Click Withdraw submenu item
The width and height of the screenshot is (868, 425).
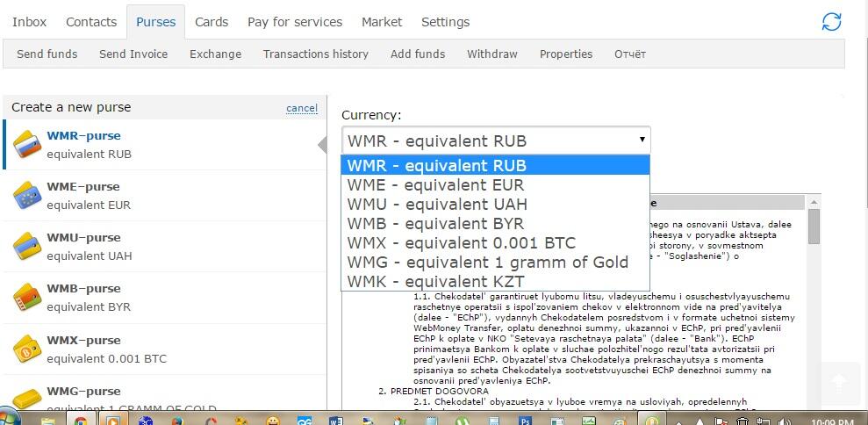pyautogui.click(x=492, y=54)
